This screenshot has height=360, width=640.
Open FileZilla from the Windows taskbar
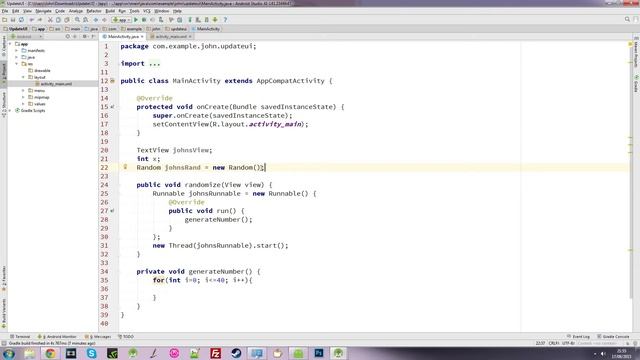(216, 353)
